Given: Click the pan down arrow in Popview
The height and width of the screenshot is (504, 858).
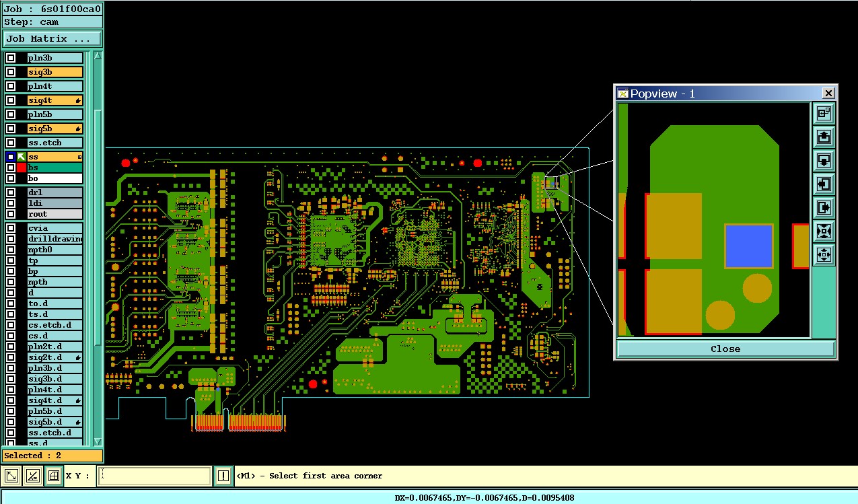Looking at the screenshot, I should (824, 160).
